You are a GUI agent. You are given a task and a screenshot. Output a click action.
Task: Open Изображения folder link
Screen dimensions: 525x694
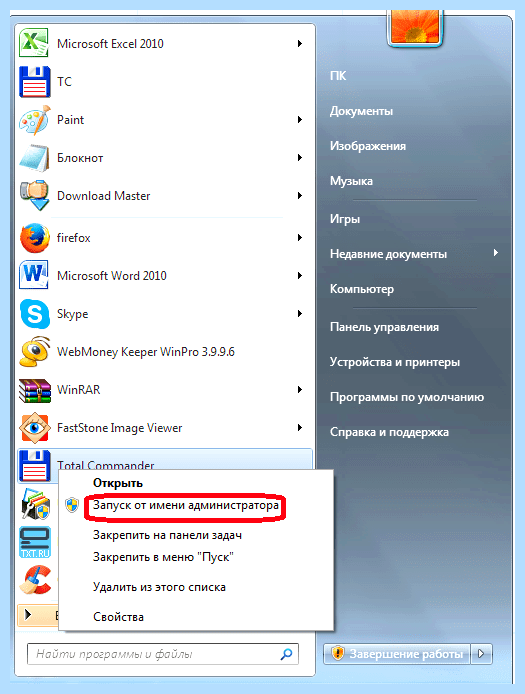pos(368,146)
